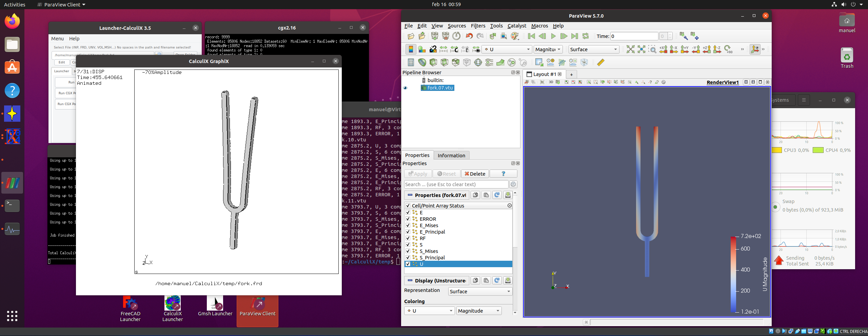Toggle the animation Loop button

click(x=586, y=36)
